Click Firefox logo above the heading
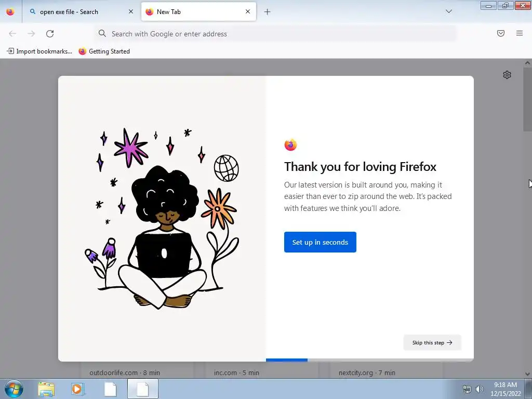The image size is (532, 399). pyautogui.click(x=290, y=145)
